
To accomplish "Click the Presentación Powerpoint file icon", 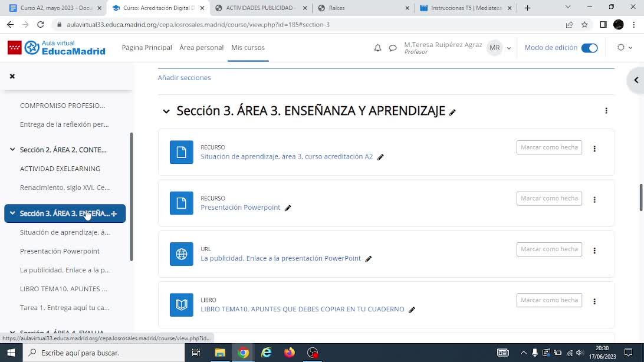I will (x=182, y=203).
